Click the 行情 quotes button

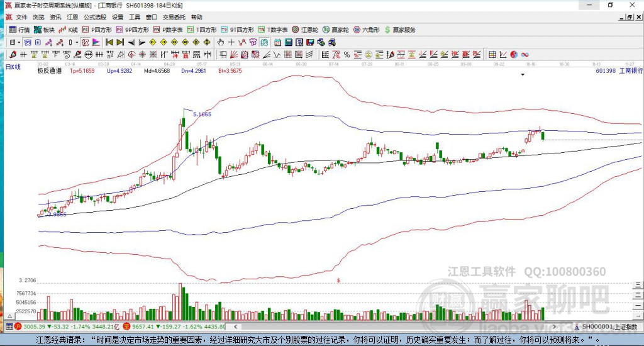pos(19,30)
